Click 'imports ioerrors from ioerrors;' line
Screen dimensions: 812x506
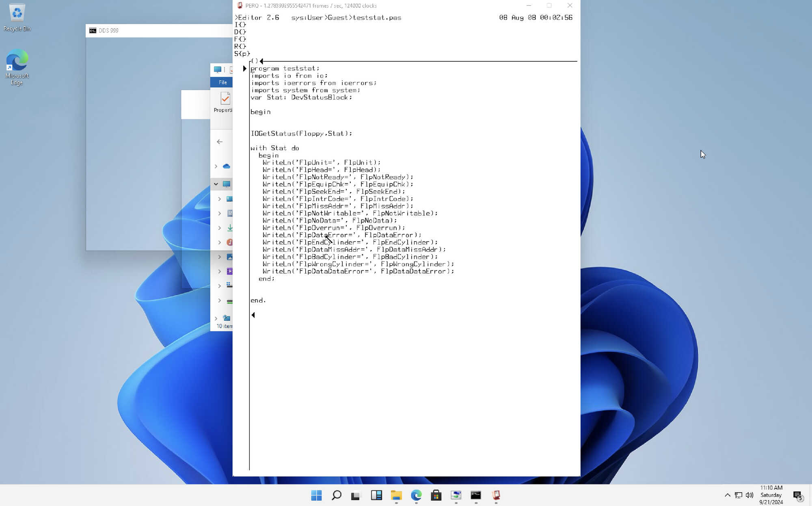(x=313, y=83)
